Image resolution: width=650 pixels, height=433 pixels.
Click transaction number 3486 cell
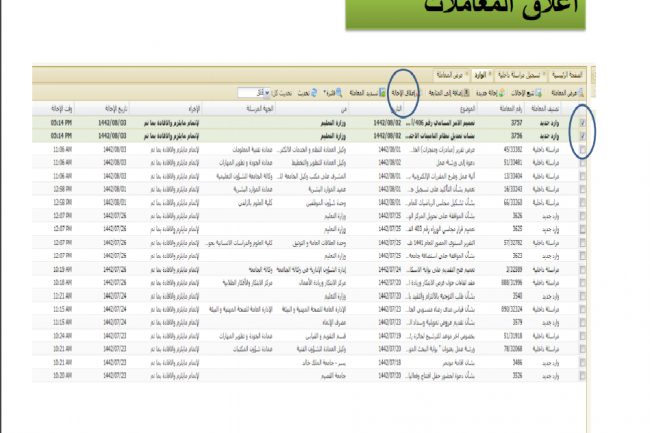coord(517,363)
